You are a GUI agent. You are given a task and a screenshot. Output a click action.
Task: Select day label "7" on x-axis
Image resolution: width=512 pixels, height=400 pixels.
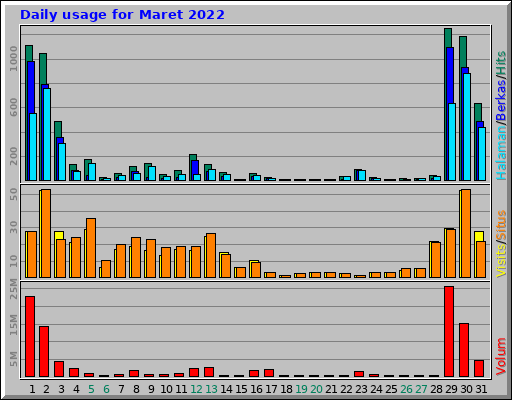click(x=121, y=389)
